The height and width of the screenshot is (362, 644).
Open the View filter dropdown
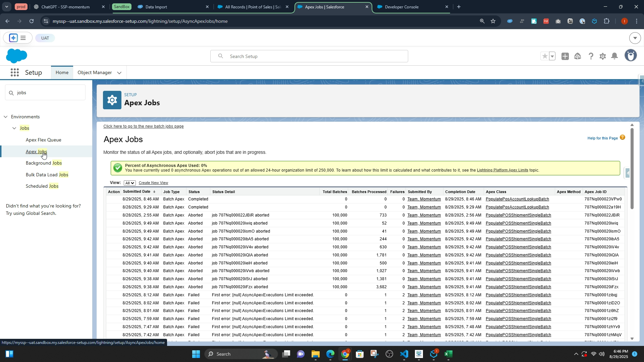point(129,183)
